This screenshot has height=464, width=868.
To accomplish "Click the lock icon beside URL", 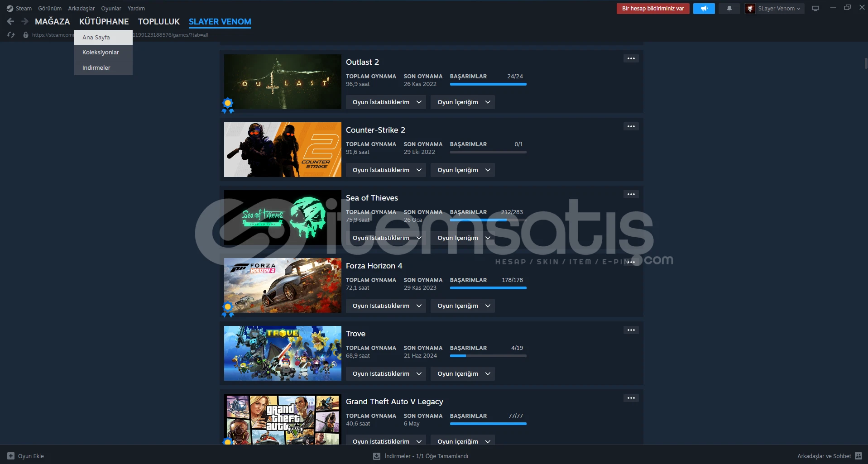I will 26,35.
